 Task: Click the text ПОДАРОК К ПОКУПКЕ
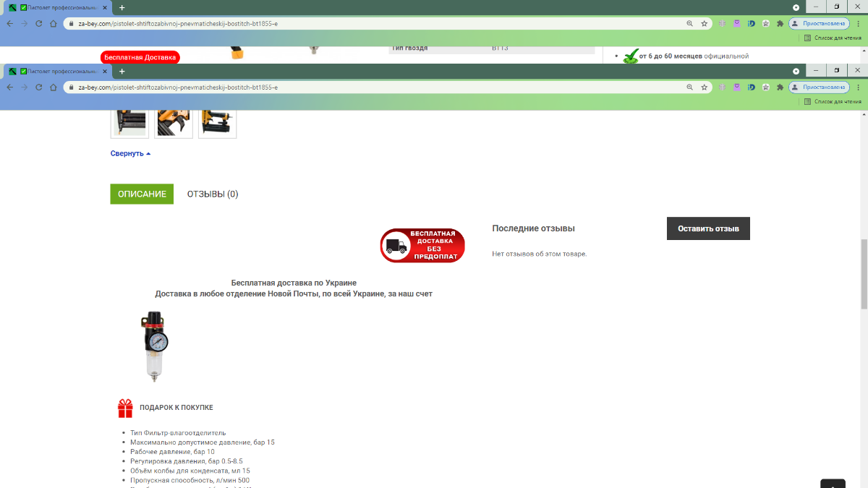coord(176,408)
